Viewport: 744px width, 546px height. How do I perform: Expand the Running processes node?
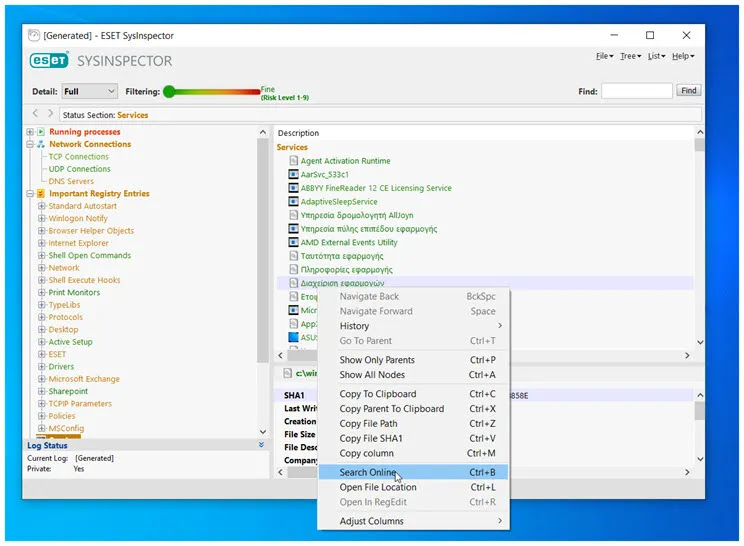tap(30, 132)
